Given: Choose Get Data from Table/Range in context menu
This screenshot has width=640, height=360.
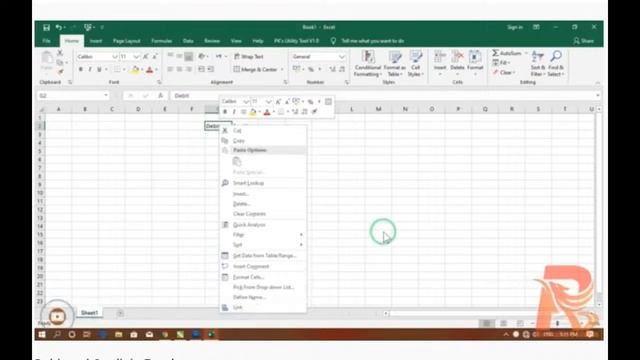Looking at the screenshot, I should pos(264,256).
